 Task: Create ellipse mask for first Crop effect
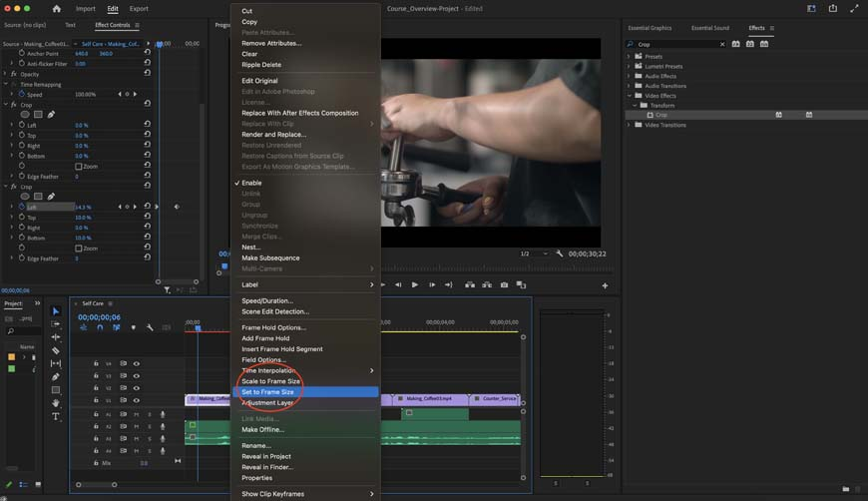[x=25, y=115]
